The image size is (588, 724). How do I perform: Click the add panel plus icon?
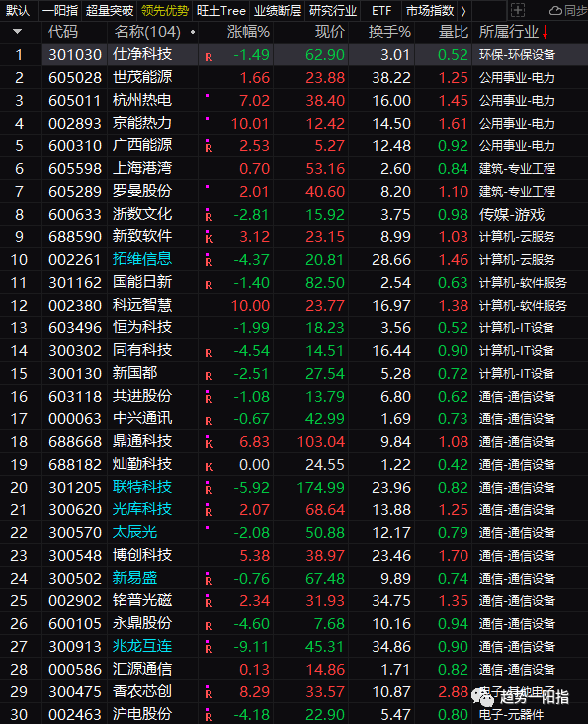(x=518, y=10)
